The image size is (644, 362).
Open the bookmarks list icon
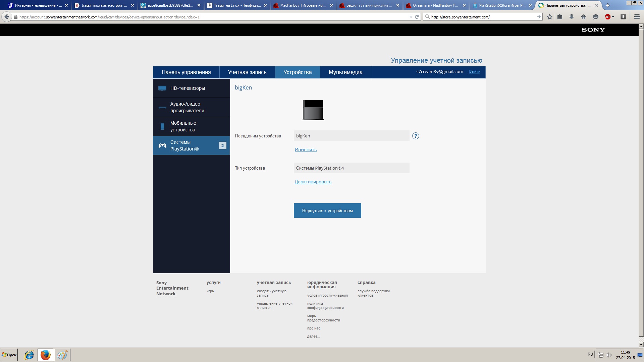pos(560,17)
